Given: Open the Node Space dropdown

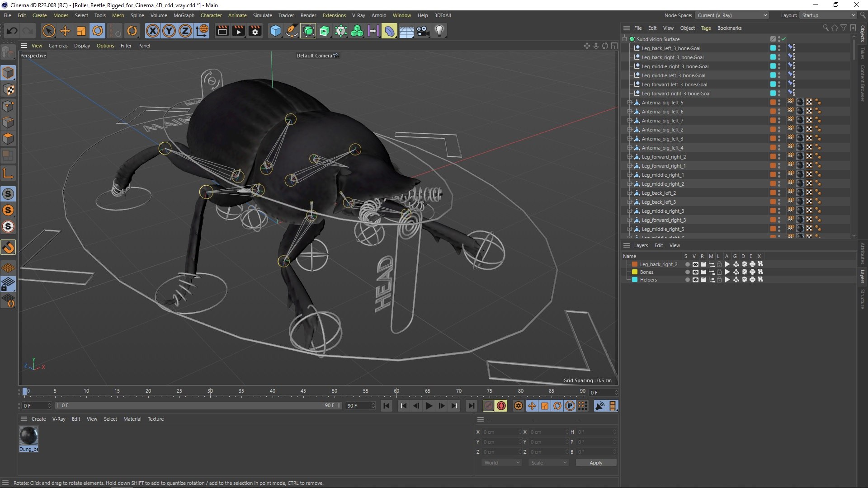Looking at the screenshot, I should point(732,15).
